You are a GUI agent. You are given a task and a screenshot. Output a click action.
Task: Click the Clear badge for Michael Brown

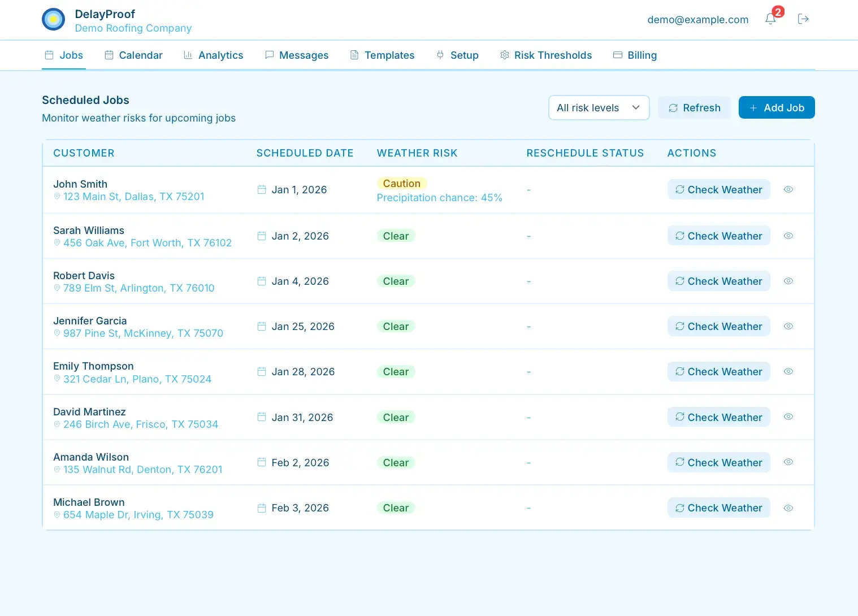[396, 508]
